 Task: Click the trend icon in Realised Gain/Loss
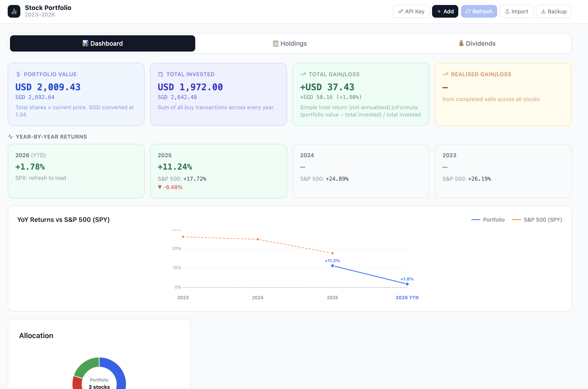[x=445, y=74]
